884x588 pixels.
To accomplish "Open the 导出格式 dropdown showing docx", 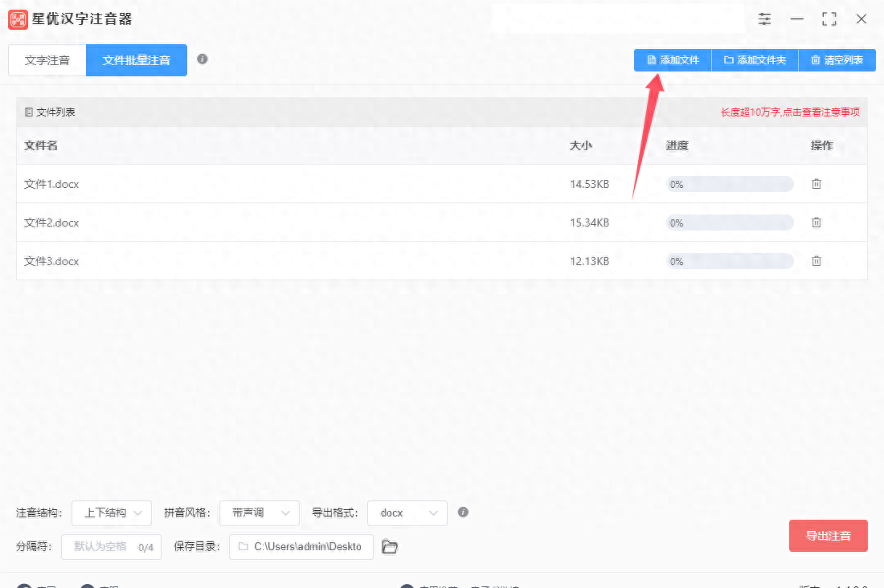I will (x=407, y=512).
